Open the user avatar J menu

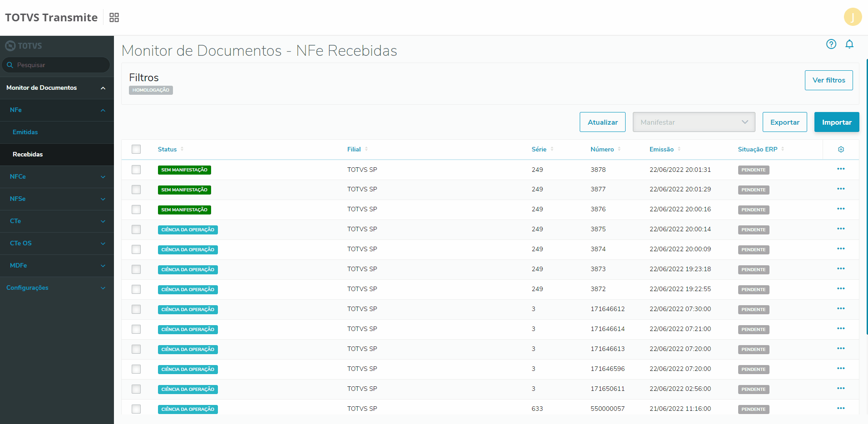pyautogui.click(x=853, y=17)
